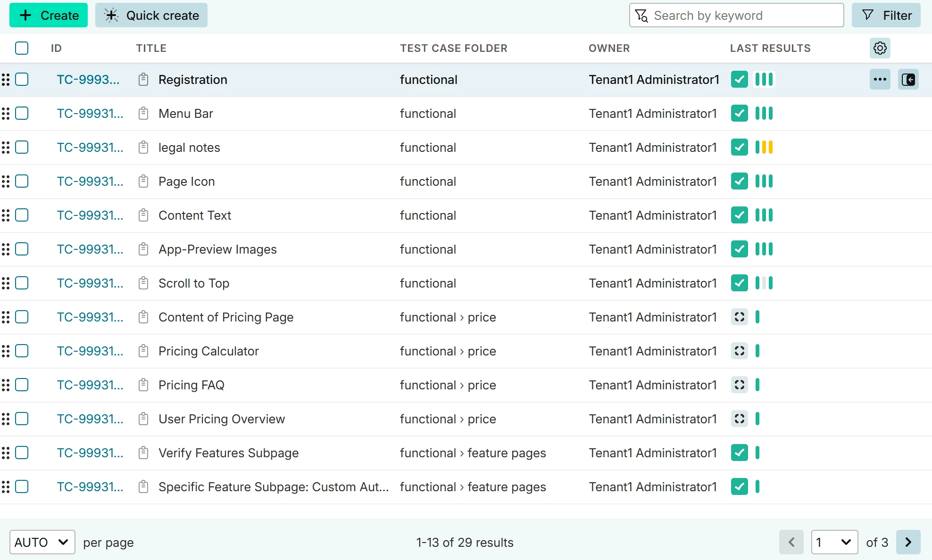Screen dimensions: 932x560
Task: Click the title Content of Pricing Page
Action: pyautogui.click(x=226, y=317)
